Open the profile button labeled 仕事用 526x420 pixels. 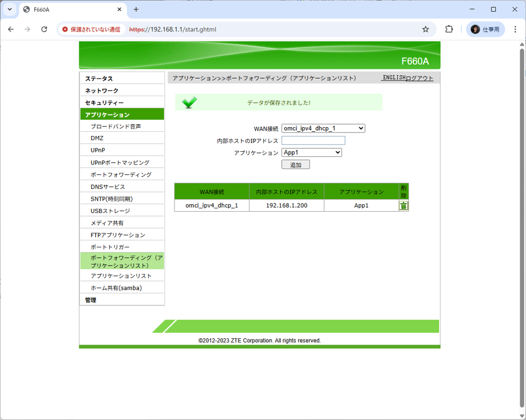click(485, 29)
